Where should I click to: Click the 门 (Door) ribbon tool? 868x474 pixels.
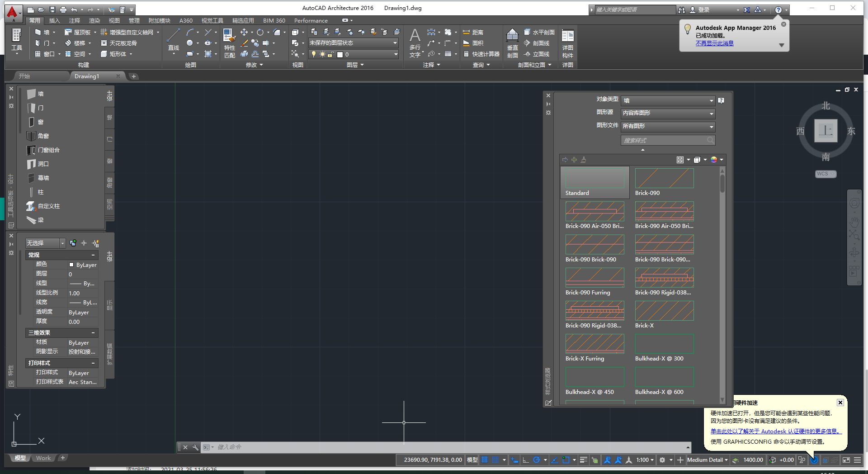tap(42, 43)
